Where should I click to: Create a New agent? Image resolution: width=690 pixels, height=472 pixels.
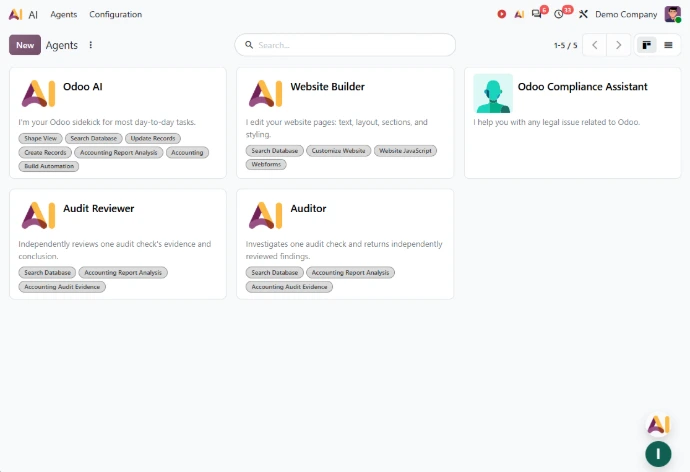click(25, 45)
